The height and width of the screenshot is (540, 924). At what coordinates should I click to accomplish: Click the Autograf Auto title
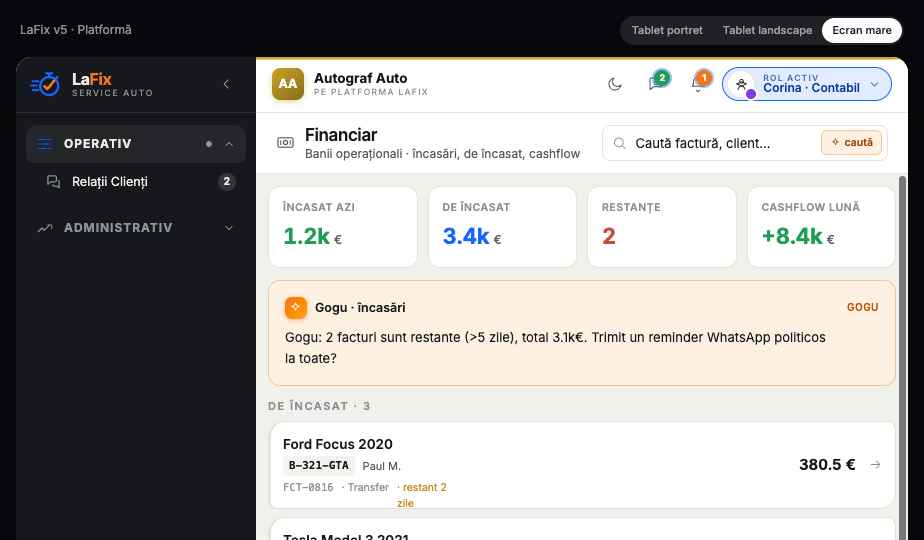[x=361, y=78]
